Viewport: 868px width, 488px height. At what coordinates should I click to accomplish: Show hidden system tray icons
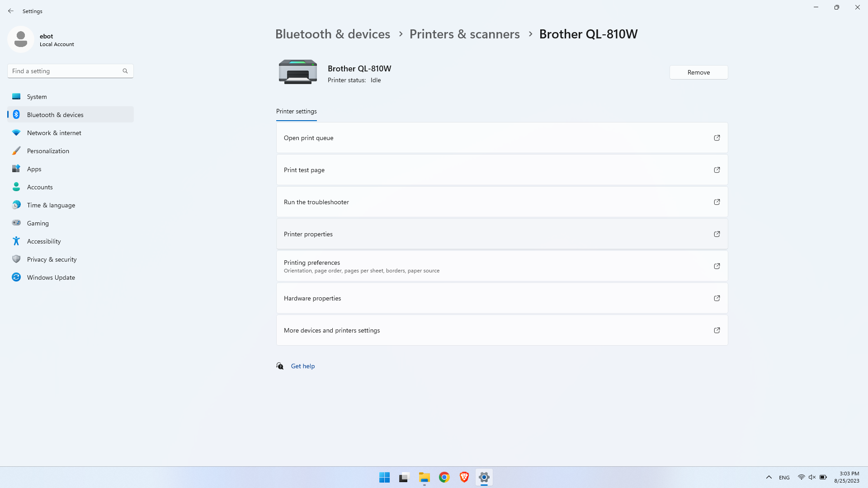tap(769, 477)
